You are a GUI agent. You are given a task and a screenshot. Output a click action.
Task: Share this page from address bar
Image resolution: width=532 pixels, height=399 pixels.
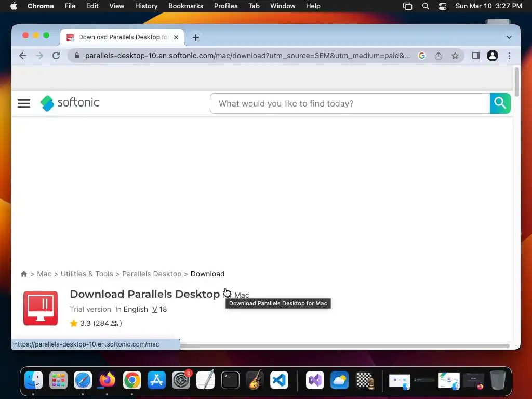tap(438, 56)
